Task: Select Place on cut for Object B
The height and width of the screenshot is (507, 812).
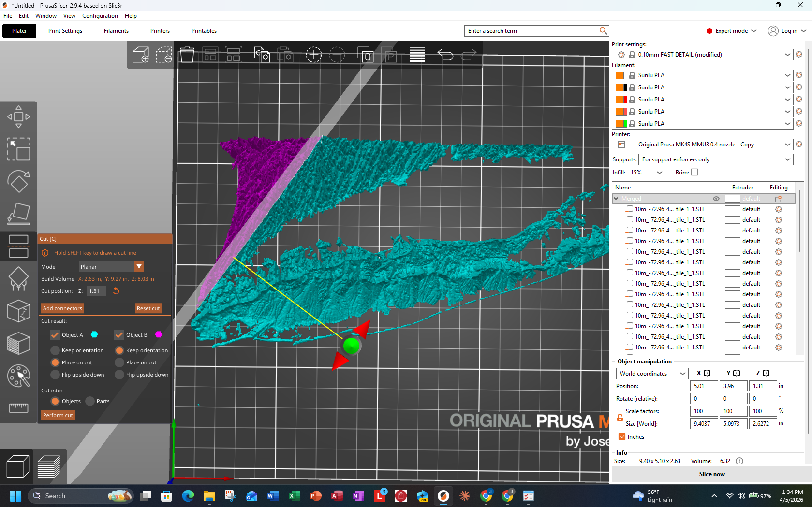Action: tap(119, 362)
